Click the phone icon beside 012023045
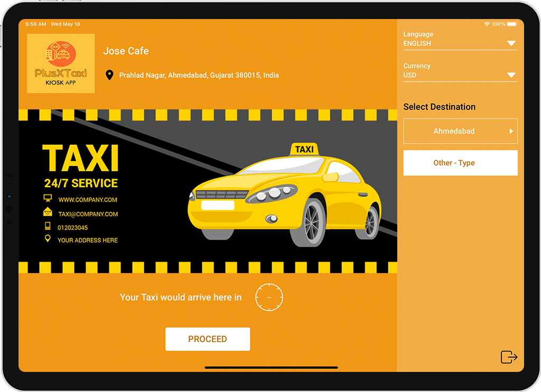This screenshot has width=541, height=392. pyautogui.click(x=48, y=226)
